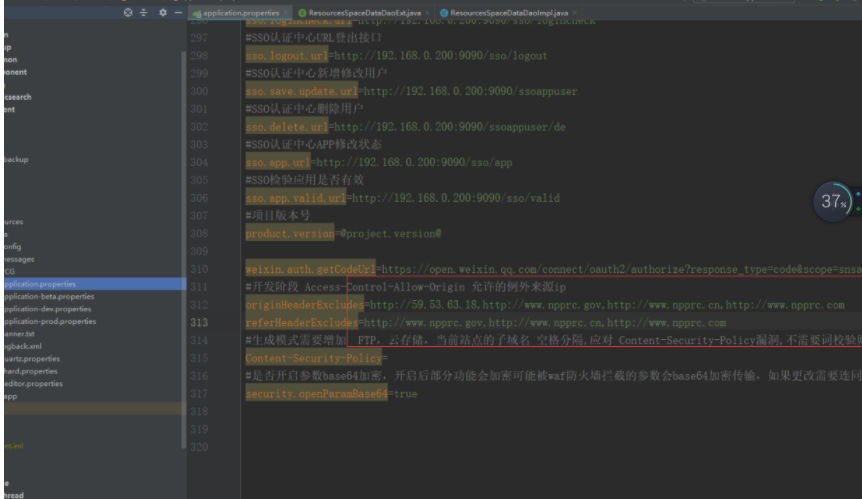Click the sso.logout.url property key
862x499 pixels.
(x=285, y=56)
